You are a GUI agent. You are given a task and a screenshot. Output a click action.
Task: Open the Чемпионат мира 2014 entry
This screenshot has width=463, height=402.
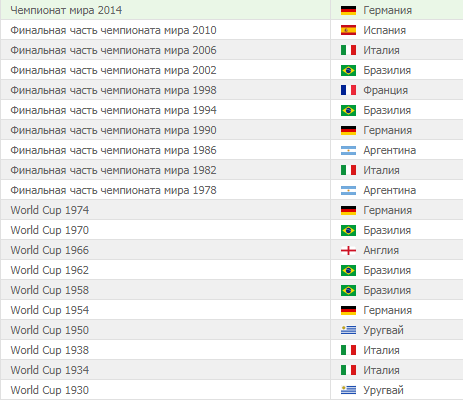66,10
